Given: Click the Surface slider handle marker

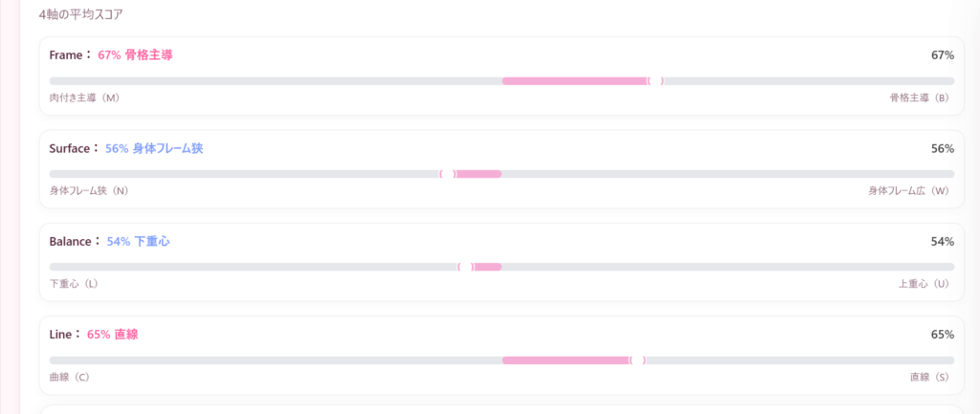Looking at the screenshot, I should [448, 174].
